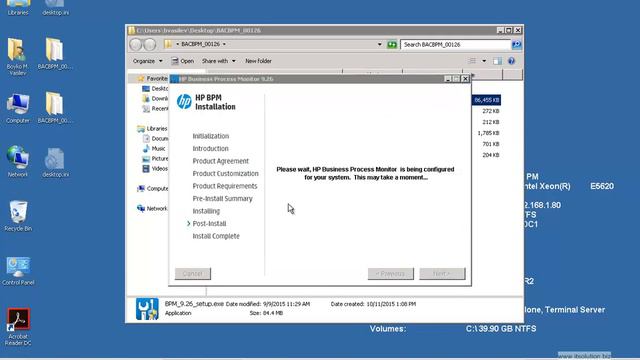The height and width of the screenshot is (360, 640).
Task: Select Libraries in Explorer navigation pane
Action: point(152,129)
